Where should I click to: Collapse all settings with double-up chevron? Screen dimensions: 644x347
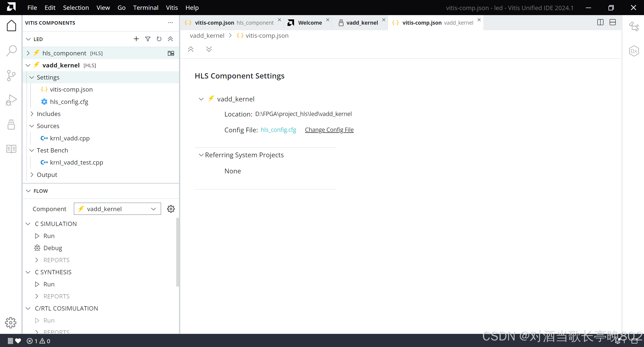[x=191, y=49]
